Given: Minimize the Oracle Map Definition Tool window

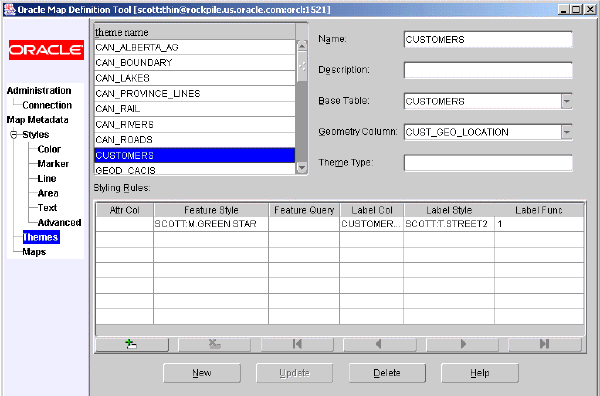Looking at the screenshot, I should point(563,10).
